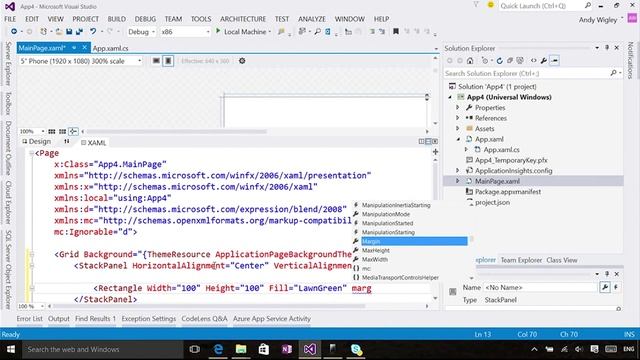Expand the Properties node in Solution Explorer
Image resolution: width=640 pixels, height=360 pixels.
458,108
